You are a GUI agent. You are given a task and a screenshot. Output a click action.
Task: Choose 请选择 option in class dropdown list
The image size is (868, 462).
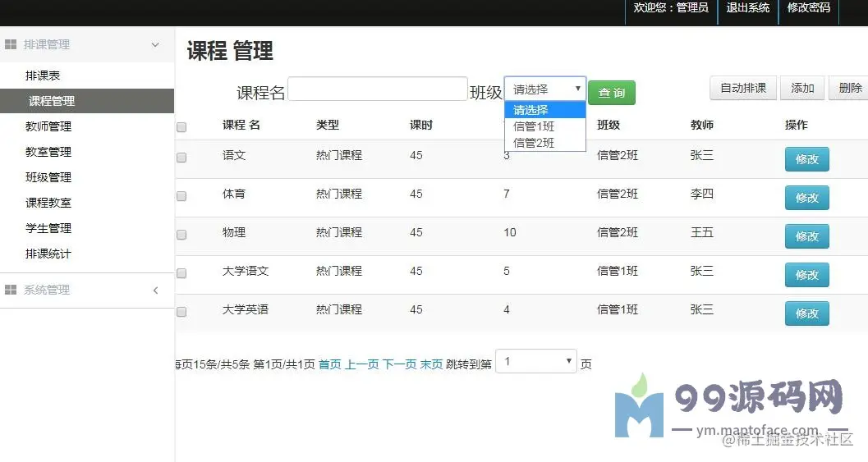tap(545, 110)
